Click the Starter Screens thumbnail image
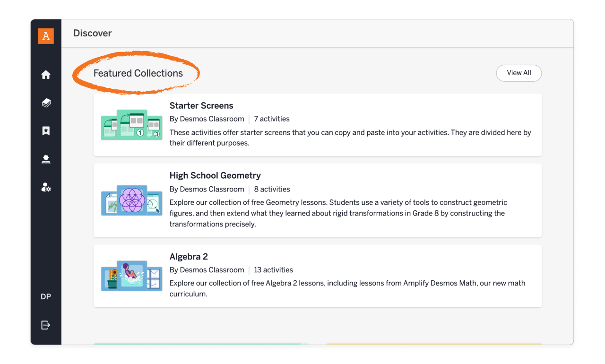605x364 pixels. [x=131, y=124]
